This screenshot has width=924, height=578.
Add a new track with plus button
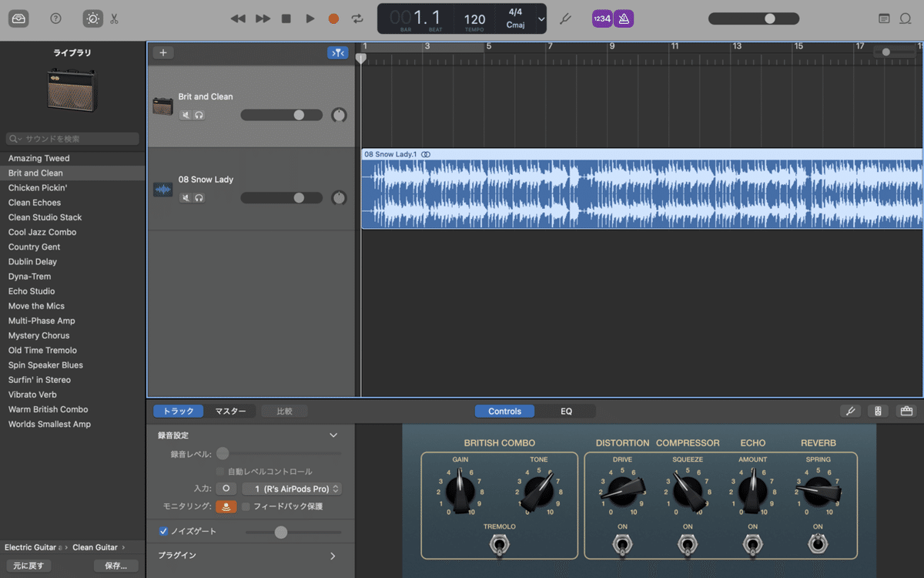click(163, 53)
